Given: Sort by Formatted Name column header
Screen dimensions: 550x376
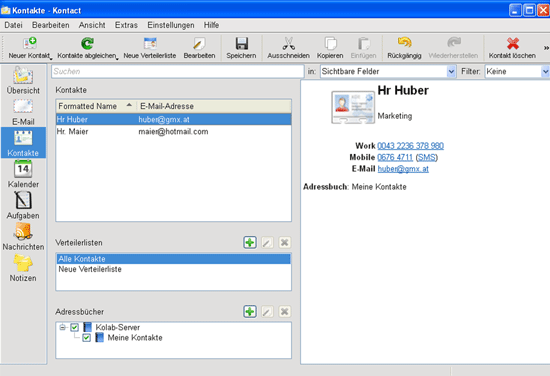Looking at the screenshot, I should point(96,106).
